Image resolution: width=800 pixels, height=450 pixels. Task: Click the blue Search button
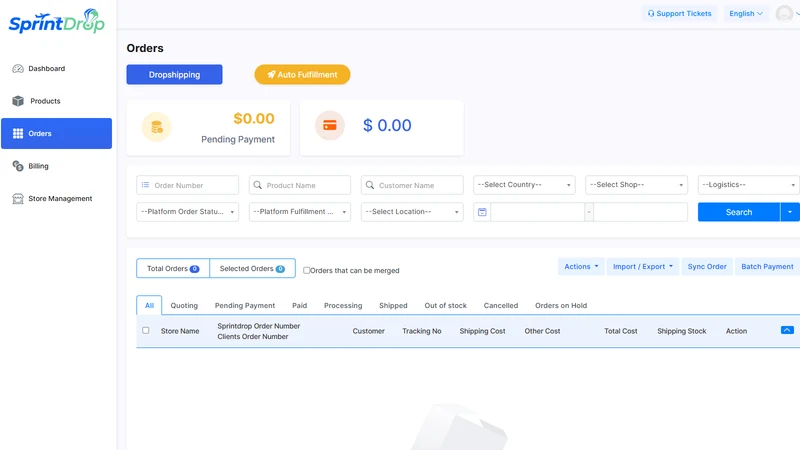739,212
